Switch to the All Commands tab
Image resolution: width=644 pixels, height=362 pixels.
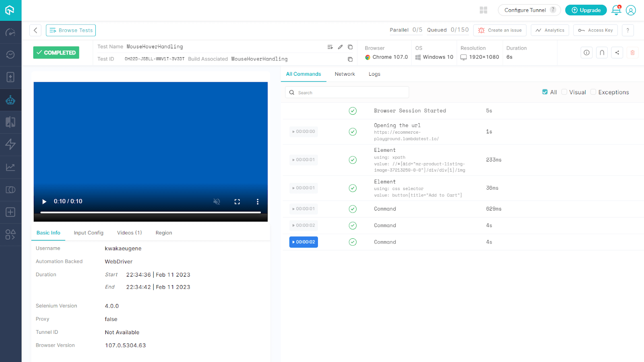(x=303, y=74)
